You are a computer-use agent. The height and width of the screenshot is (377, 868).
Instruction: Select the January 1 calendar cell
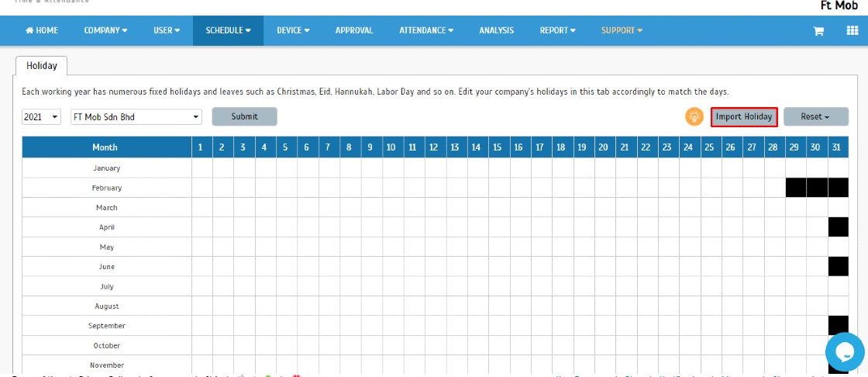[202, 168]
